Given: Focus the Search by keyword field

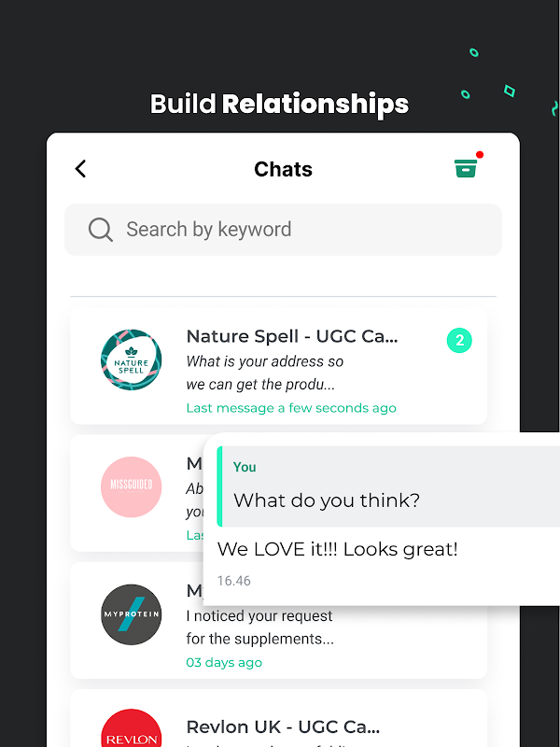Looking at the screenshot, I should (x=284, y=230).
